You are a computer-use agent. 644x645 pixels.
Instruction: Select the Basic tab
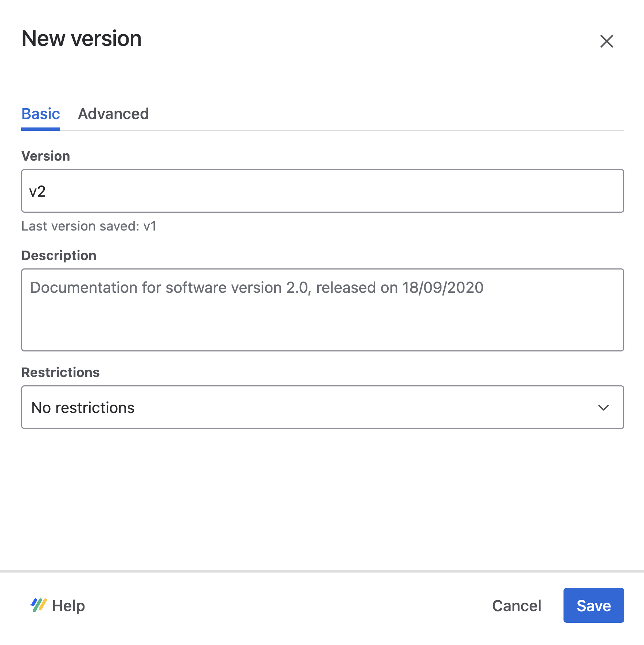coord(40,114)
